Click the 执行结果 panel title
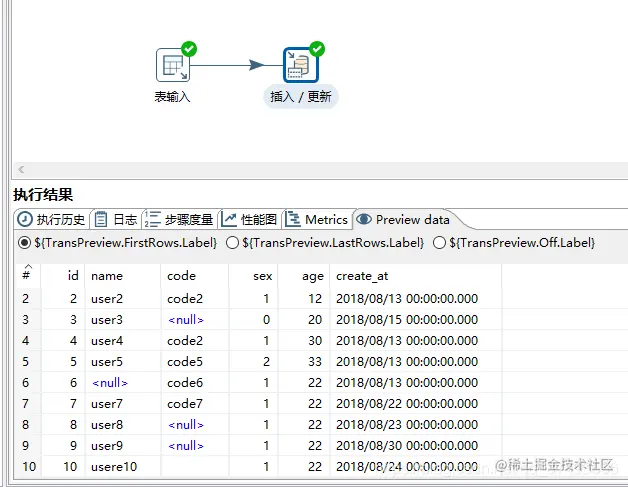This screenshot has height=487, width=628. point(43,195)
